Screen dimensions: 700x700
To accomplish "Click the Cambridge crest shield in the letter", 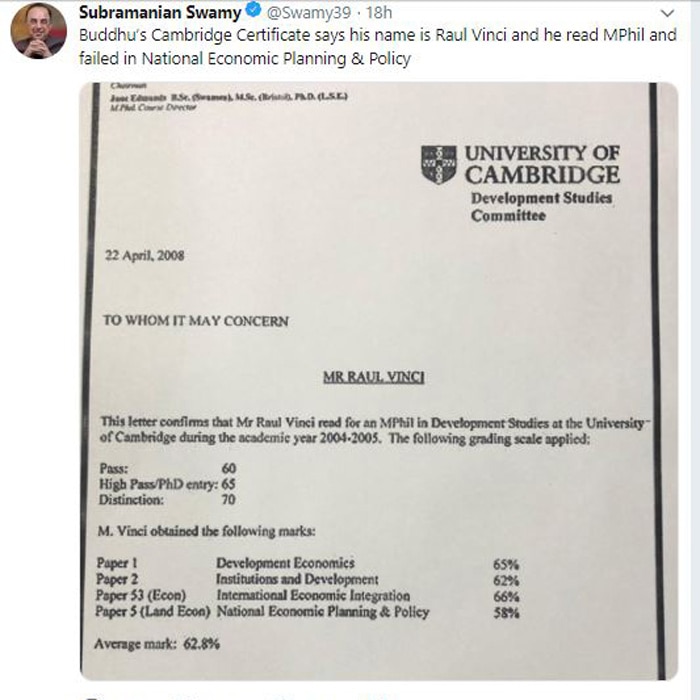I will coord(439,164).
